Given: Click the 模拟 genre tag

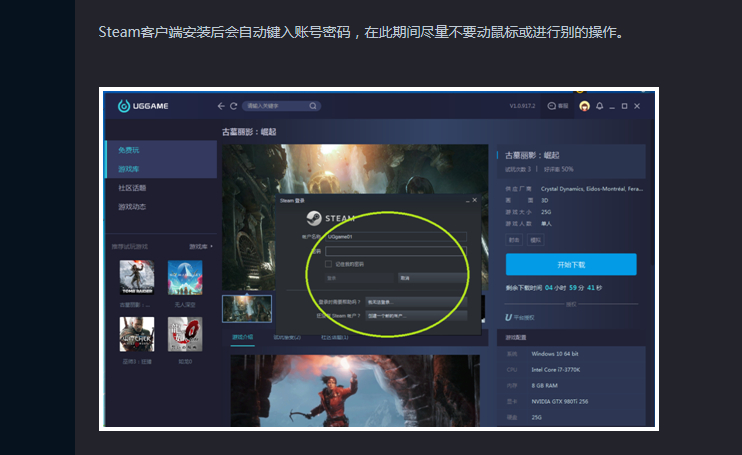Looking at the screenshot, I should click(536, 240).
